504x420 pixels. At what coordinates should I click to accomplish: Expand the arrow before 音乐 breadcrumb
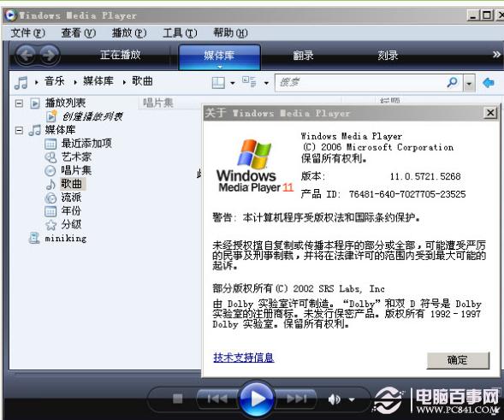pyautogui.click(x=36, y=82)
